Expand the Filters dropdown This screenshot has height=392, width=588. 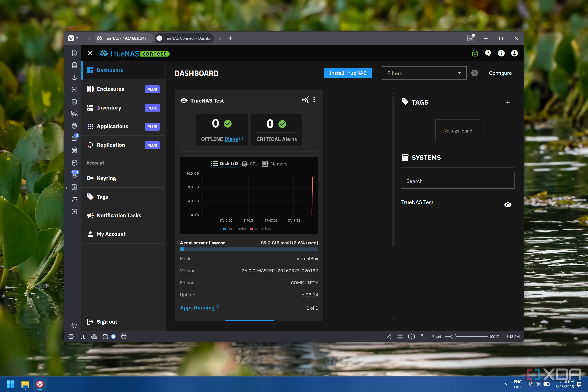(x=424, y=73)
